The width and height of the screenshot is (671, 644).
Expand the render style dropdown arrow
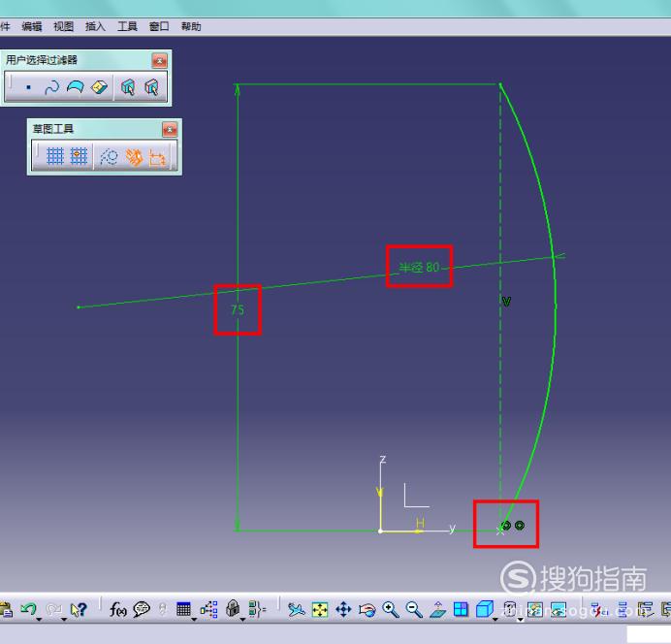[521, 619]
